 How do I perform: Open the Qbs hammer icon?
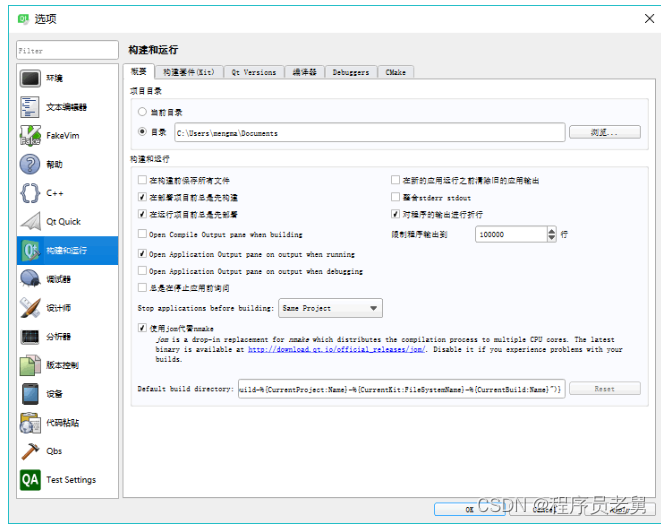pos(30,451)
